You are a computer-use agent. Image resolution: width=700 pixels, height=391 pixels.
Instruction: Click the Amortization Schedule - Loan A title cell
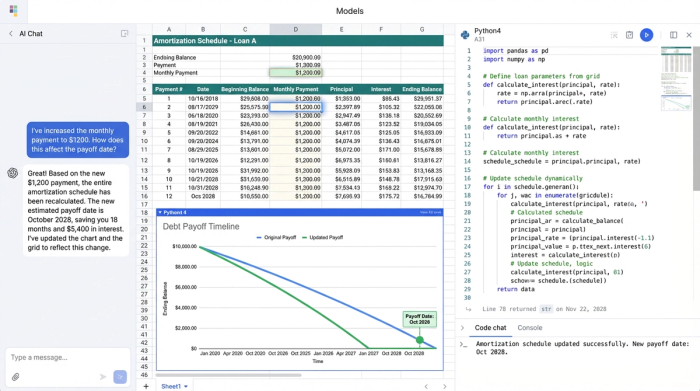coord(298,41)
